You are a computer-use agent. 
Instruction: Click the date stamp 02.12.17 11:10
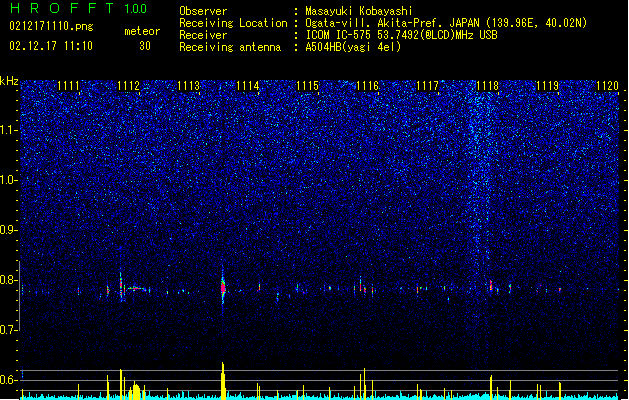click(x=51, y=46)
